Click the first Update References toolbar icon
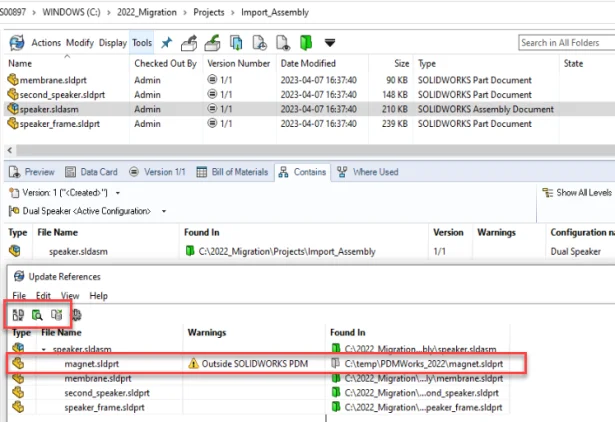 (x=17, y=314)
